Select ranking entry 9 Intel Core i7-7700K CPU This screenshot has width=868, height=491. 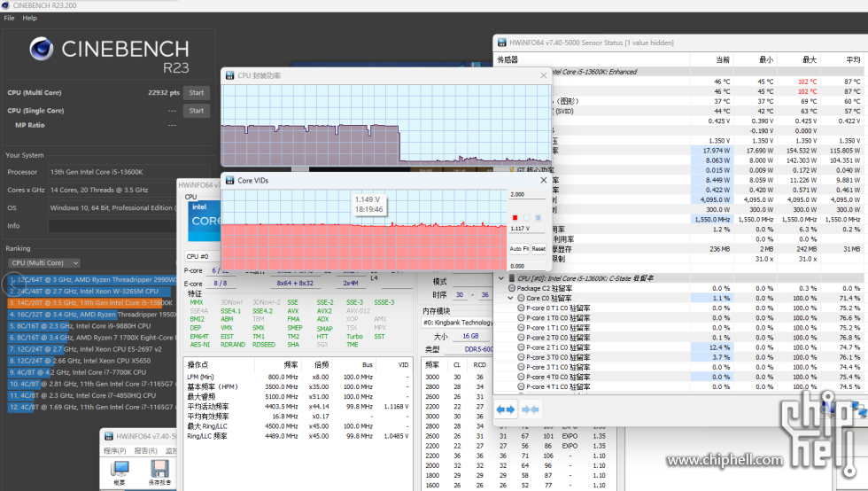pos(90,372)
